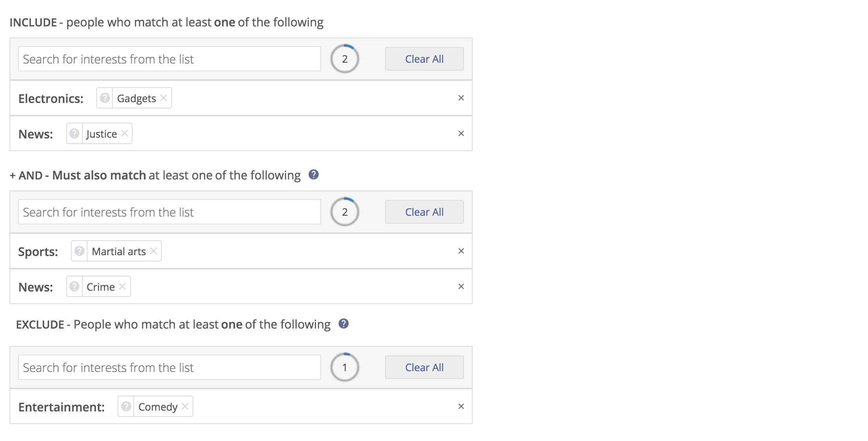
Task: Focus the AND section interest search field
Action: pyautogui.click(x=170, y=212)
